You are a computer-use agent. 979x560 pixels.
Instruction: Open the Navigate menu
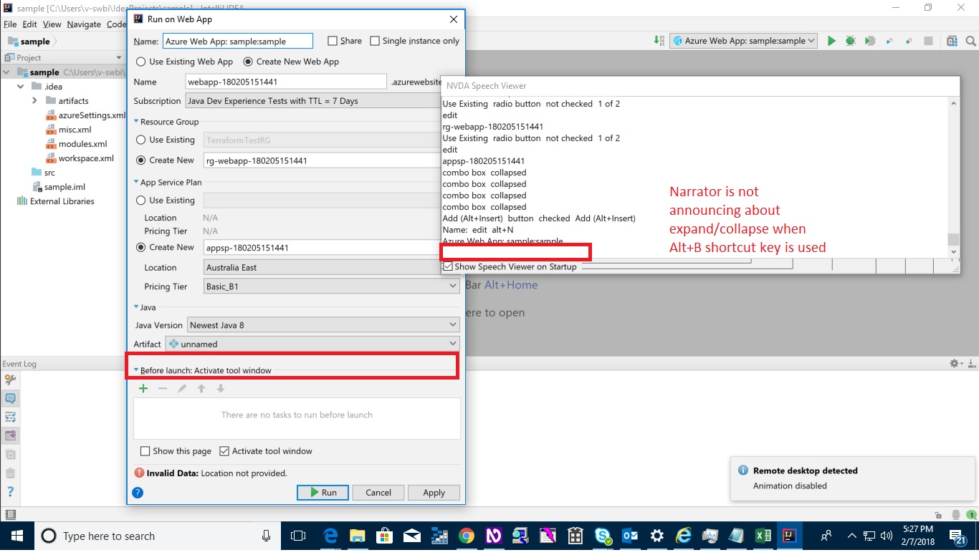pos(84,24)
